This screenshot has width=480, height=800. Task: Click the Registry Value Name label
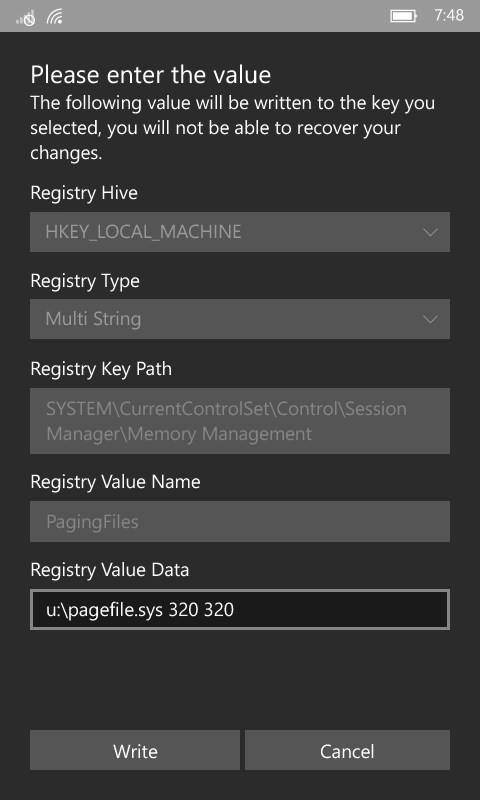click(115, 482)
